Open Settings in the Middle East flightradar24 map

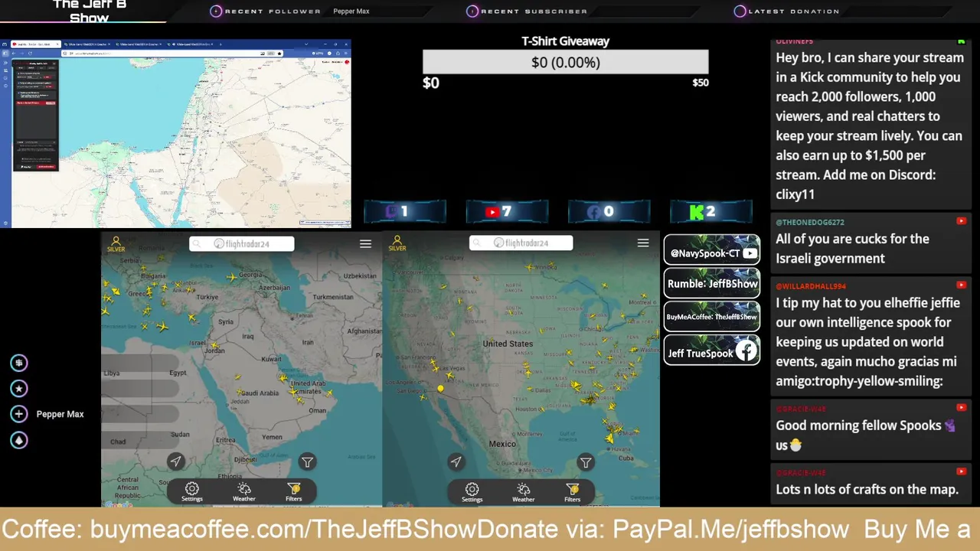tap(192, 491)
